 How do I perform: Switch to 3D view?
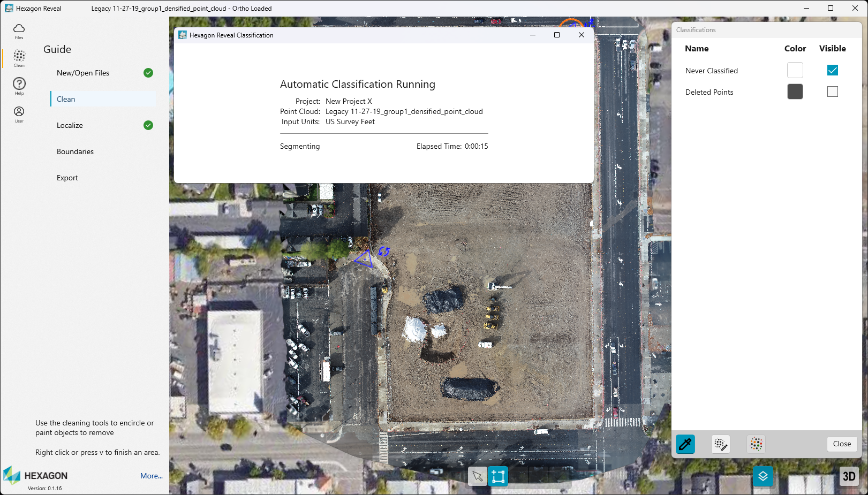849,476
